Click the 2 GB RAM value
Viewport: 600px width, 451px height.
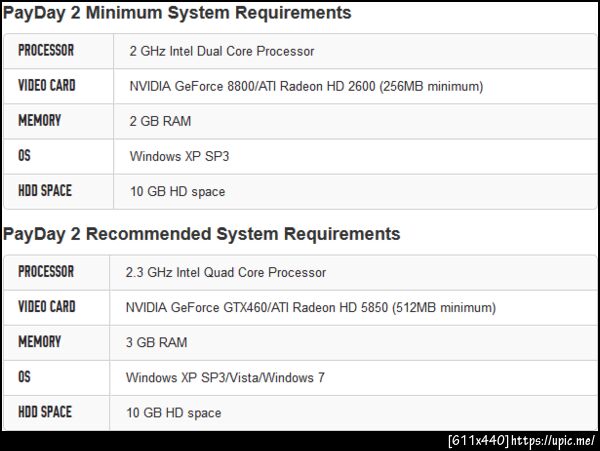[x=160, y=122]
